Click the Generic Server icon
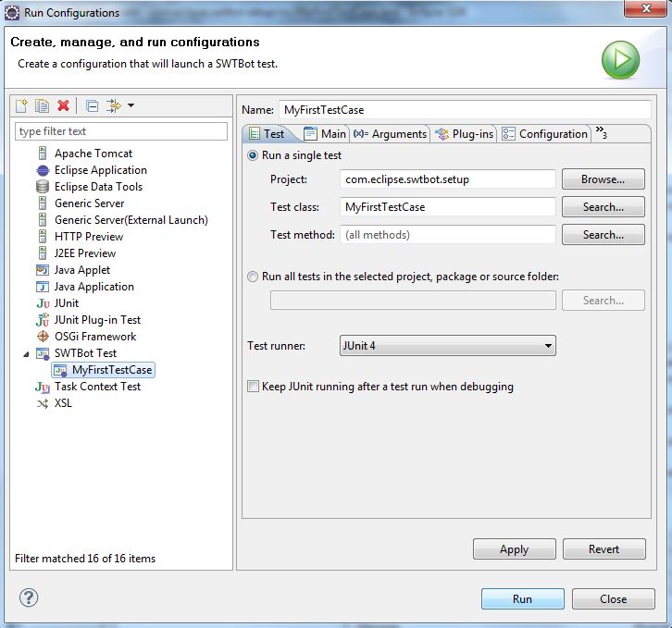Viewport: 672px width, 628px height. tap(43, 203)
